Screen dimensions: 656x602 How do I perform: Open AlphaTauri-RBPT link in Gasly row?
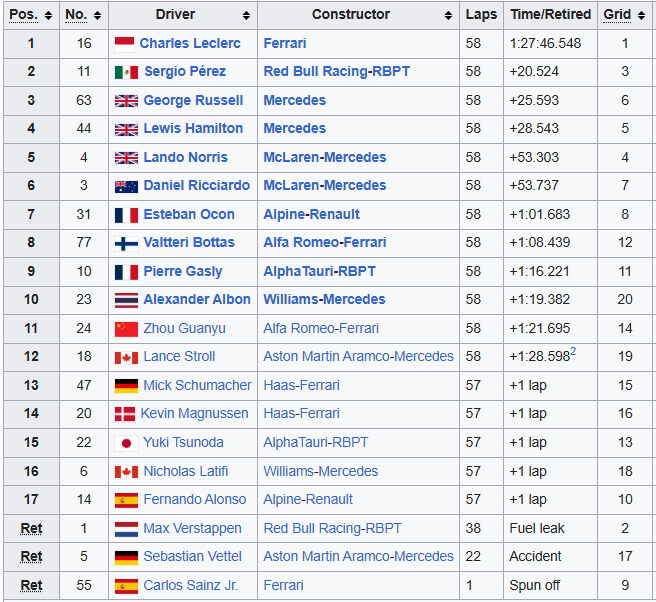tap(320, 272)
